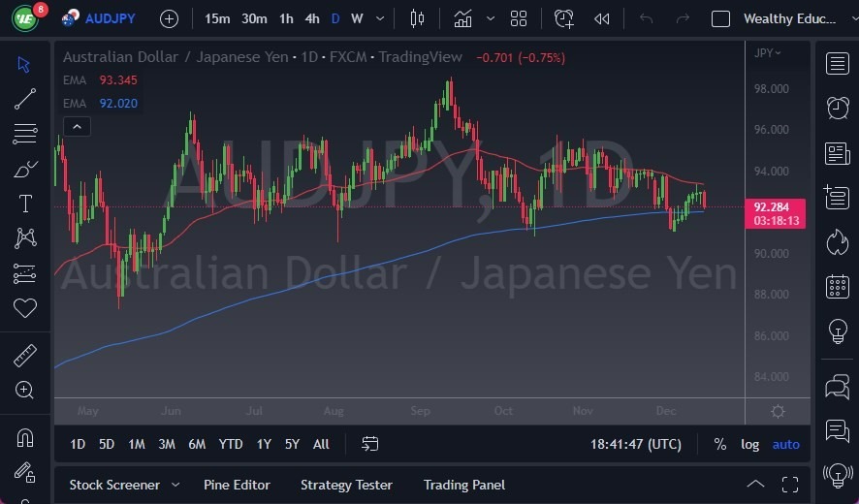Toggle the Magnet mode

tap(25, 438)
